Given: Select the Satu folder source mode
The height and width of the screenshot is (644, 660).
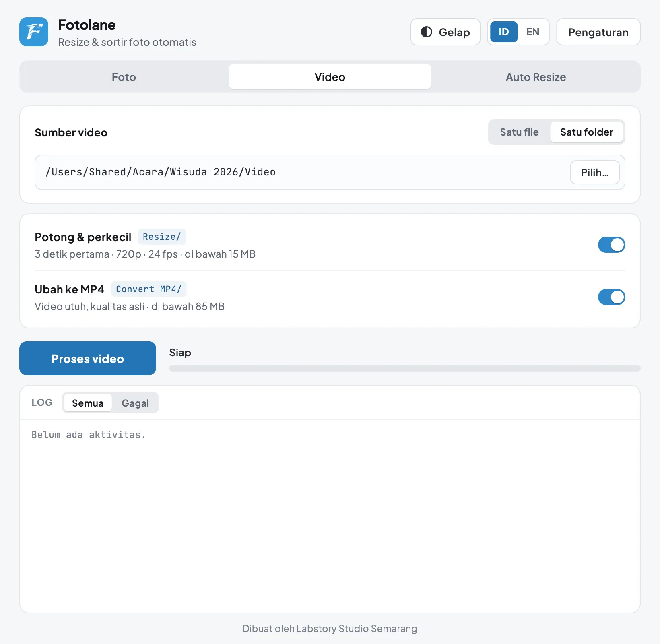Looking at the screenshot, I should point(586,132).
